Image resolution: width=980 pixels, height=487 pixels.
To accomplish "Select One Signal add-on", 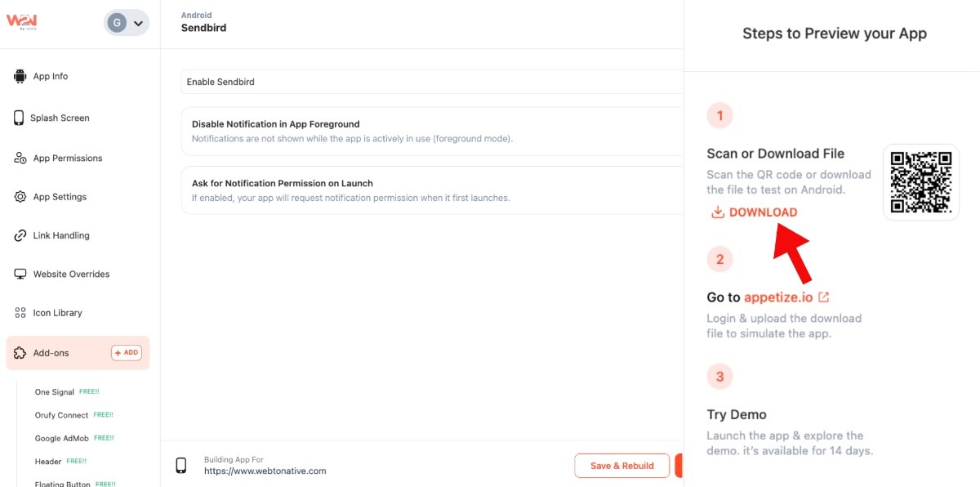I will pyautogui.click(x=55, y=392).
